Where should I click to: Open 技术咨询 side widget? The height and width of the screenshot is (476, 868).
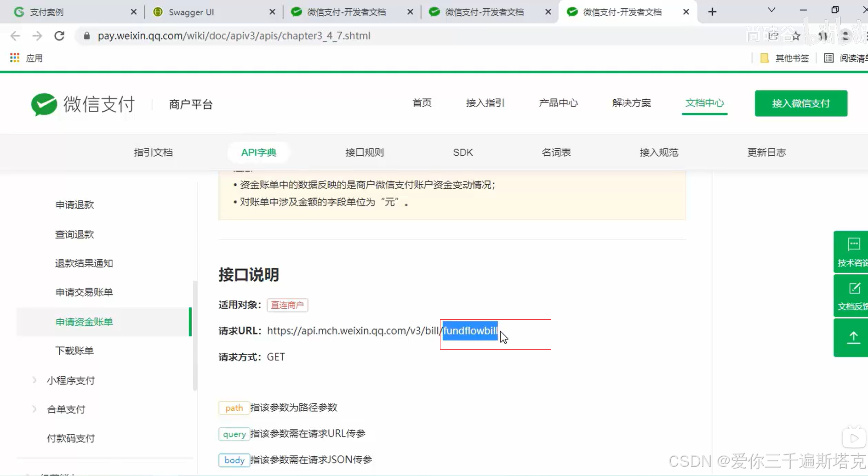pyautogui.click(x=851, y=252)
